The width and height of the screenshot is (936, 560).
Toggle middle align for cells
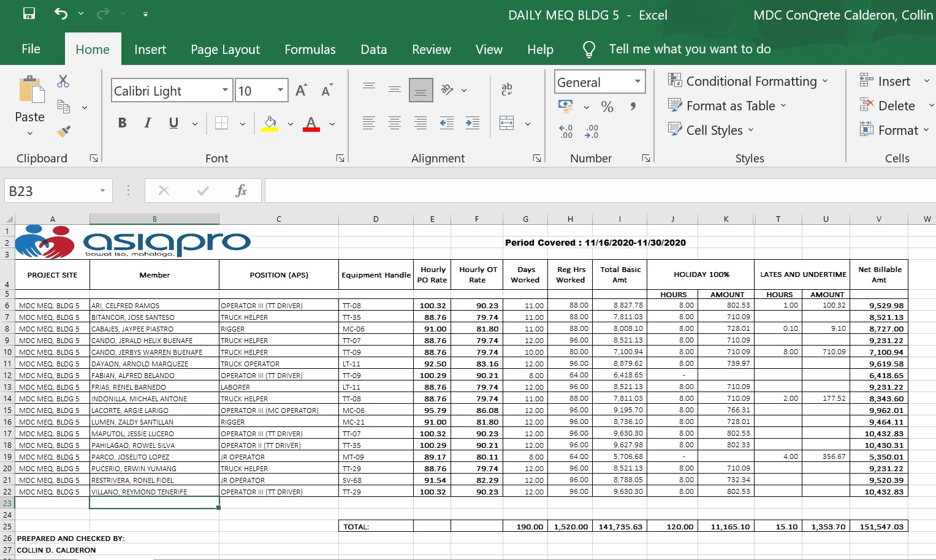(395, 89)
